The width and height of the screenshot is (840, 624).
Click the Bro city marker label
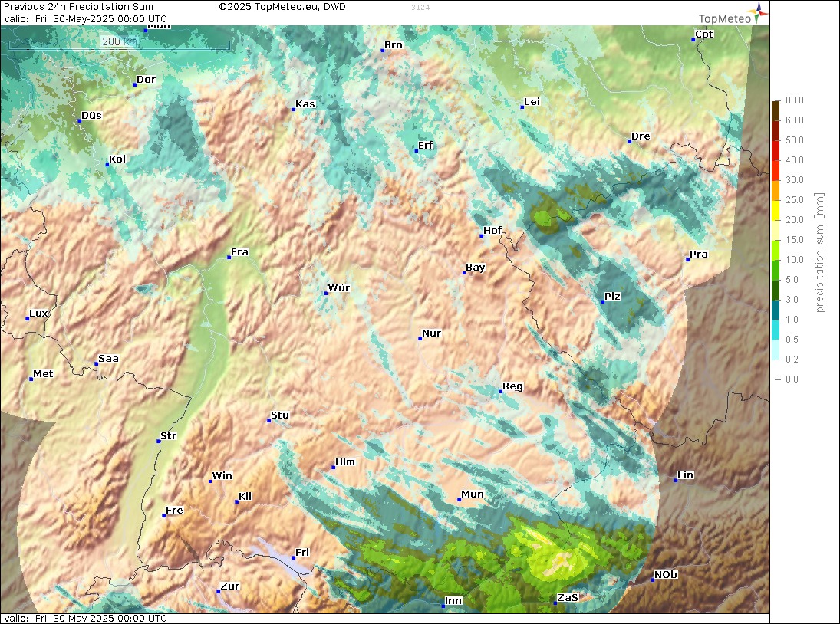[394, 45]
